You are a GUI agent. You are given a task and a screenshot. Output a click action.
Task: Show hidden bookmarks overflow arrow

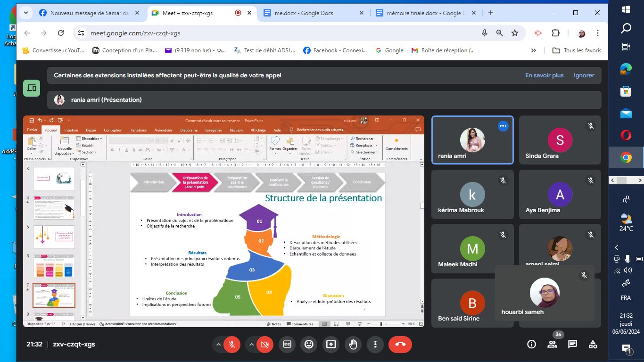point(534,50)
